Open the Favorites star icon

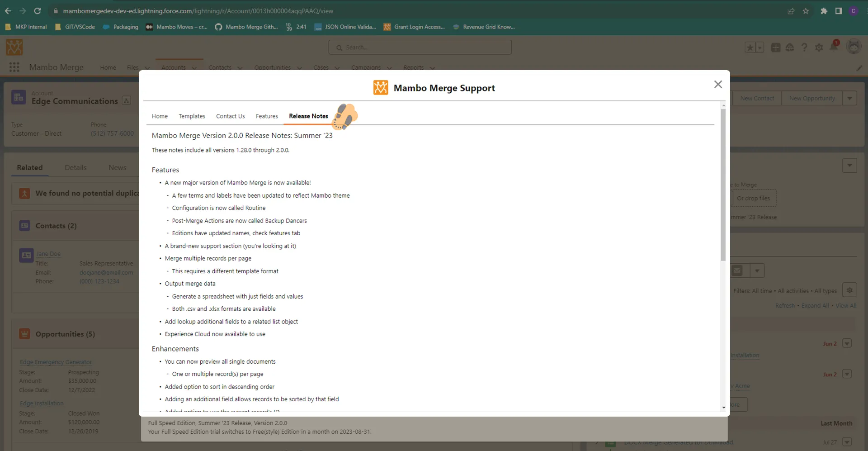750,47
